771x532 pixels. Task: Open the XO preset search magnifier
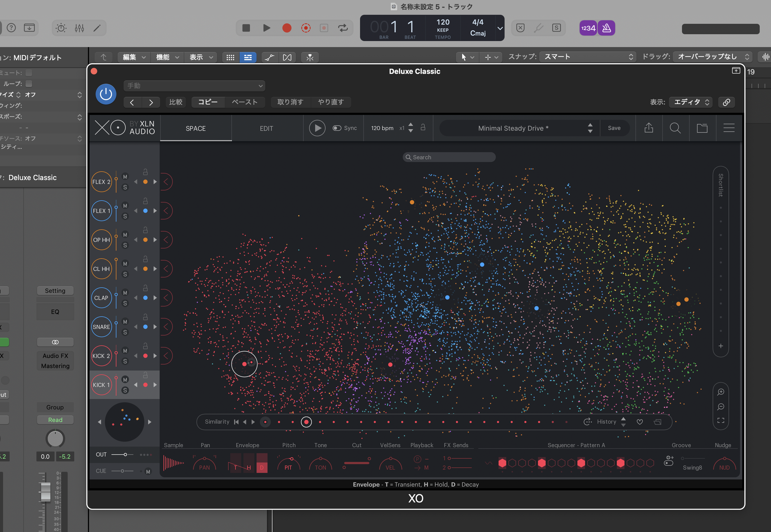[x=675, y=128]
